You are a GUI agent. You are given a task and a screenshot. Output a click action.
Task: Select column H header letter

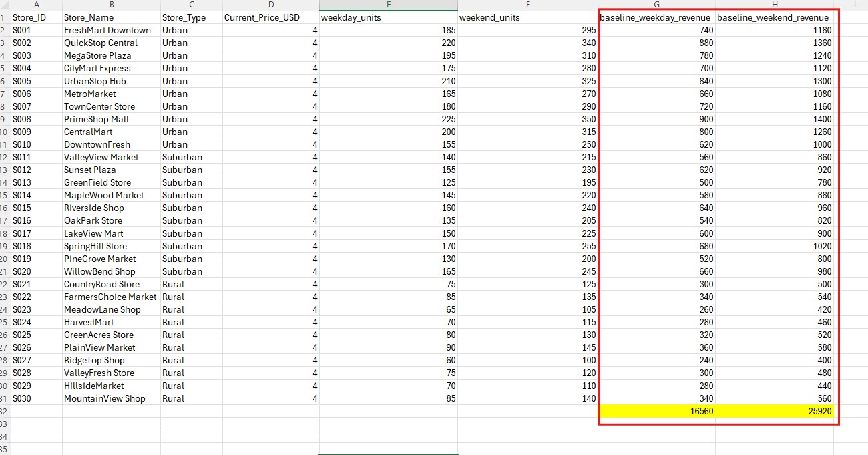pyautogui.click(x=774, y=5)
